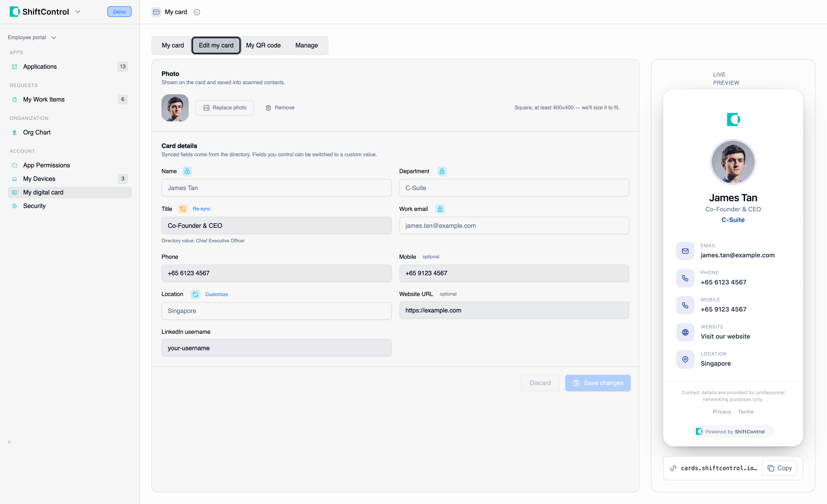
Task: Open the Security page
Action: 70,206
